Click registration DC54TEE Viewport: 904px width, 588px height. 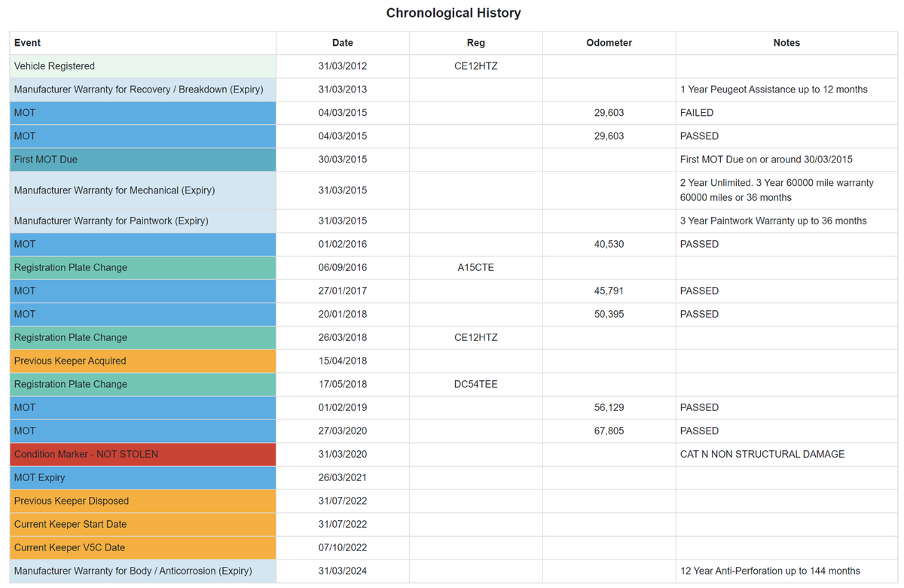click(x=476, y=385)
